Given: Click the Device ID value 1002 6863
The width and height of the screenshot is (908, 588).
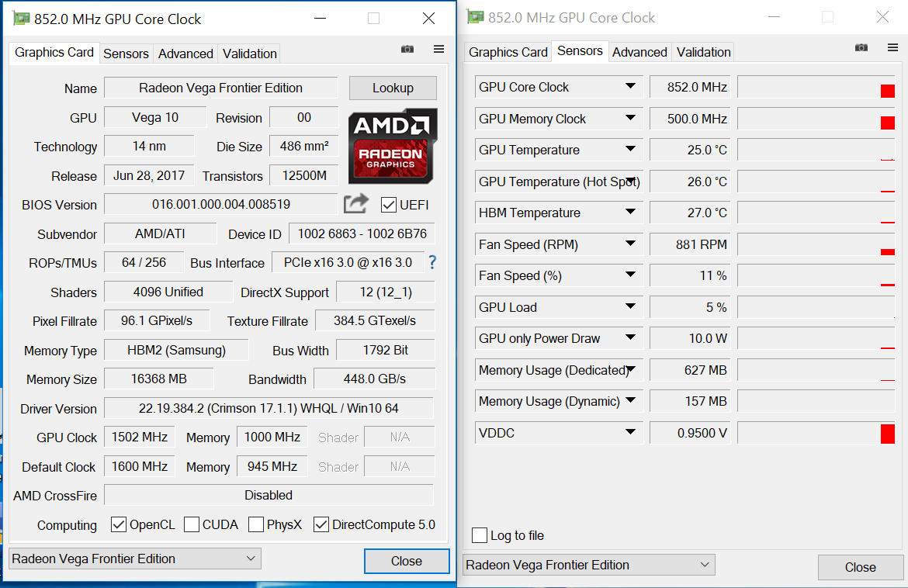Looking at the screenshot, I should [362, 233].
